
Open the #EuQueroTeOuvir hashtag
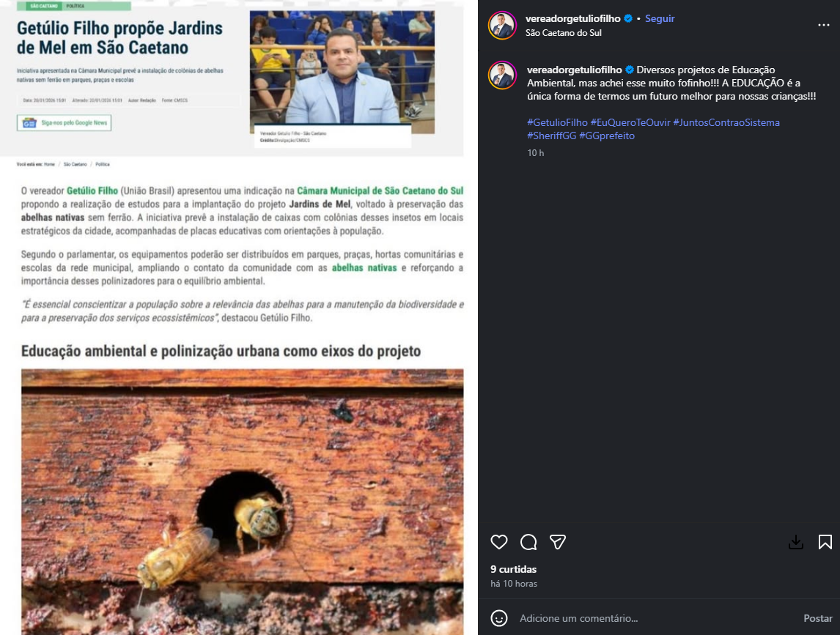click(630, 122)
